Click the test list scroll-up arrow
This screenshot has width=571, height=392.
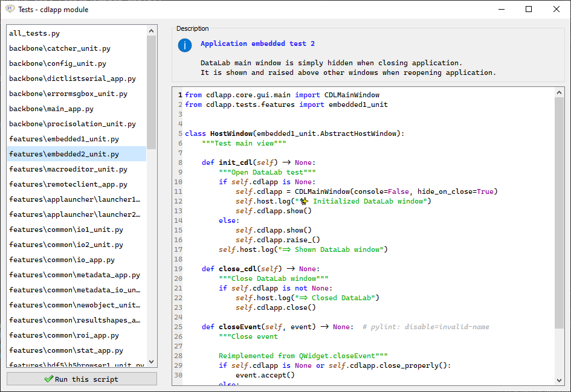click(x=152, y=31)
